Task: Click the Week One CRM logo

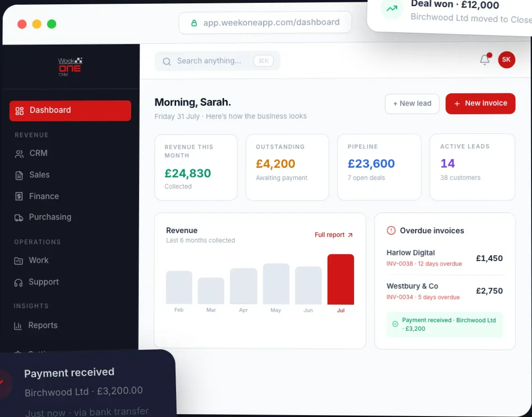Action: [70, 66]
